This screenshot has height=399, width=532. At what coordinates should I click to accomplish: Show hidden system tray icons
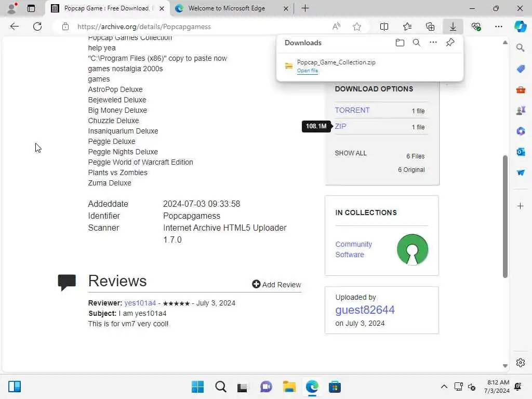click(444, 387)
